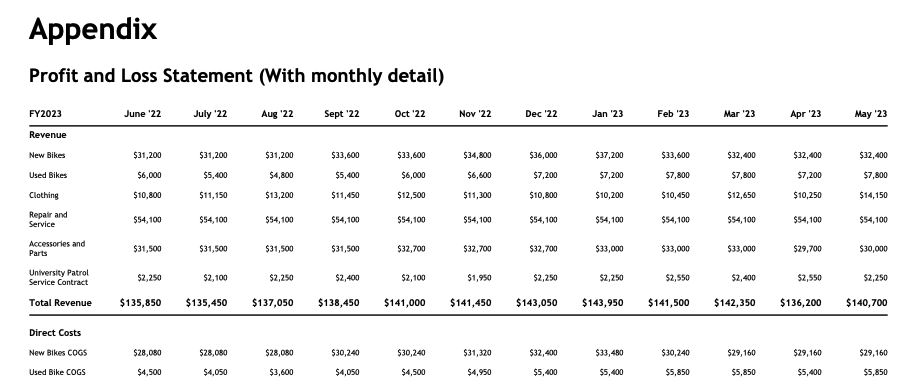Click the FY2023 column header

[x=45, y=114]
